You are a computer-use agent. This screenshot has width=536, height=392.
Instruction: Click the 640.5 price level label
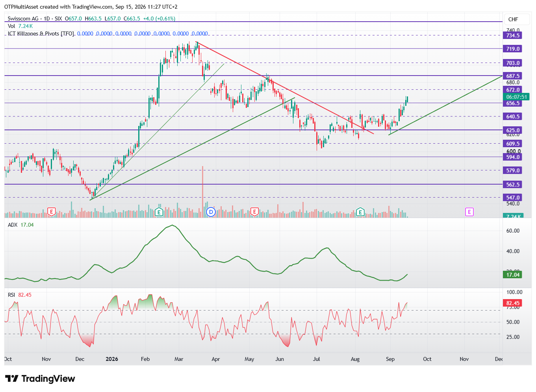(x=513, y=116)
